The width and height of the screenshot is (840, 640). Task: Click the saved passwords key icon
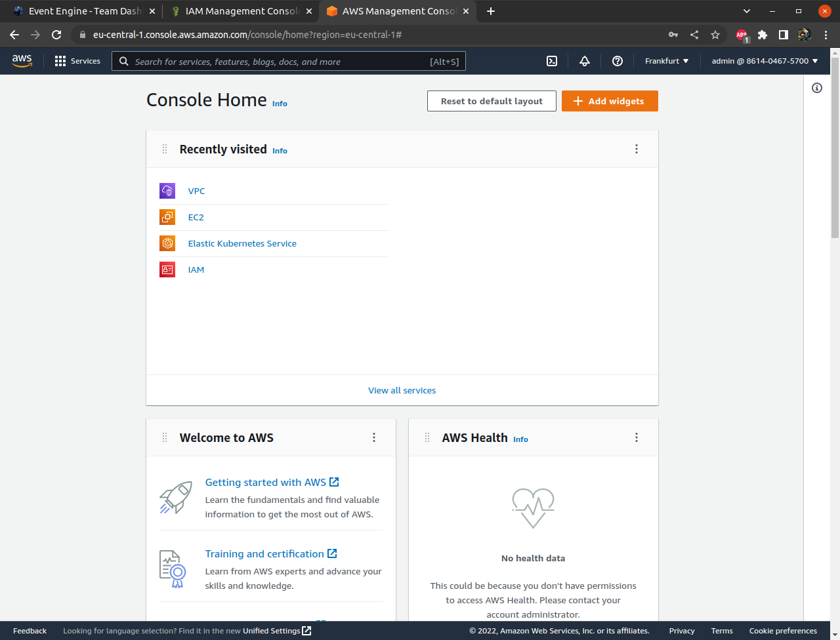673,35
